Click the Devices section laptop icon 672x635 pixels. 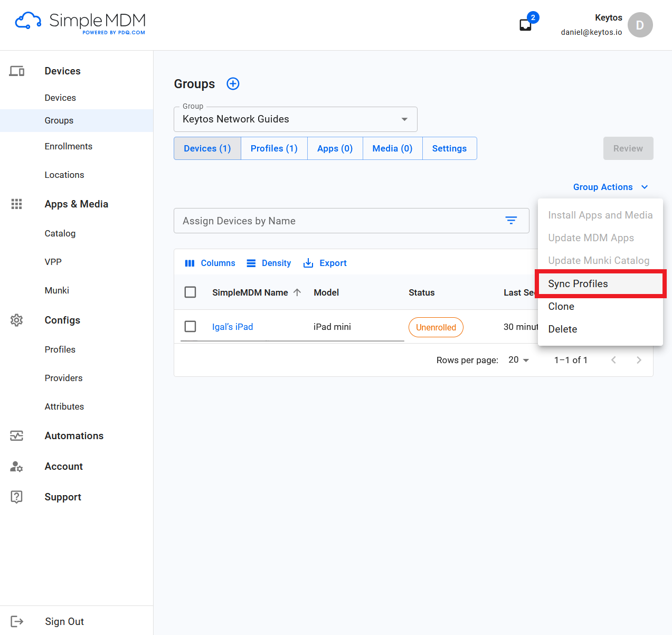coord(17,71)
